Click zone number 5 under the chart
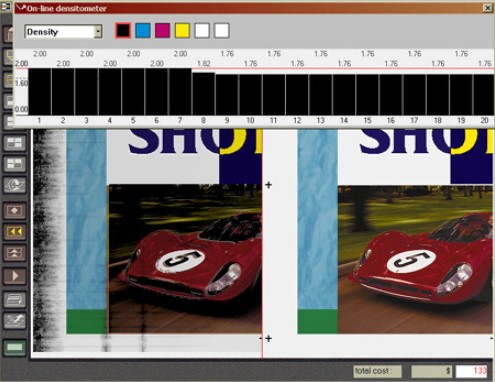495x382 pixels. (133, 120)
